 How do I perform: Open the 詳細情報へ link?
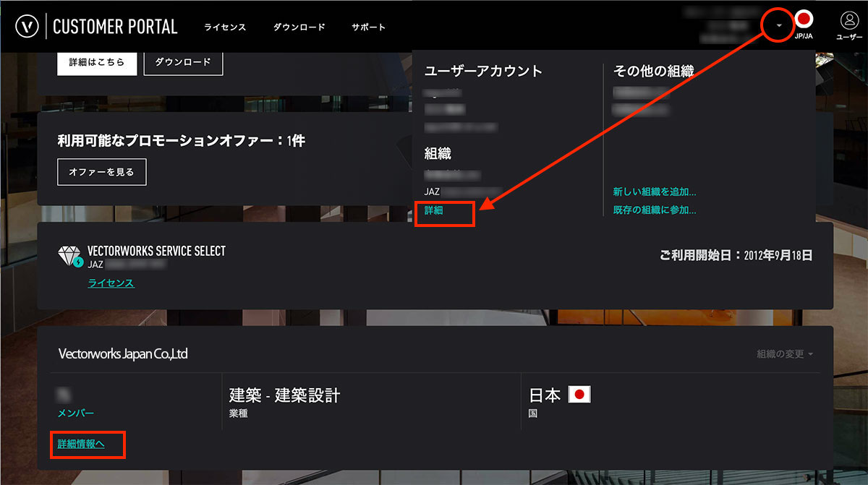pos(81,444)
